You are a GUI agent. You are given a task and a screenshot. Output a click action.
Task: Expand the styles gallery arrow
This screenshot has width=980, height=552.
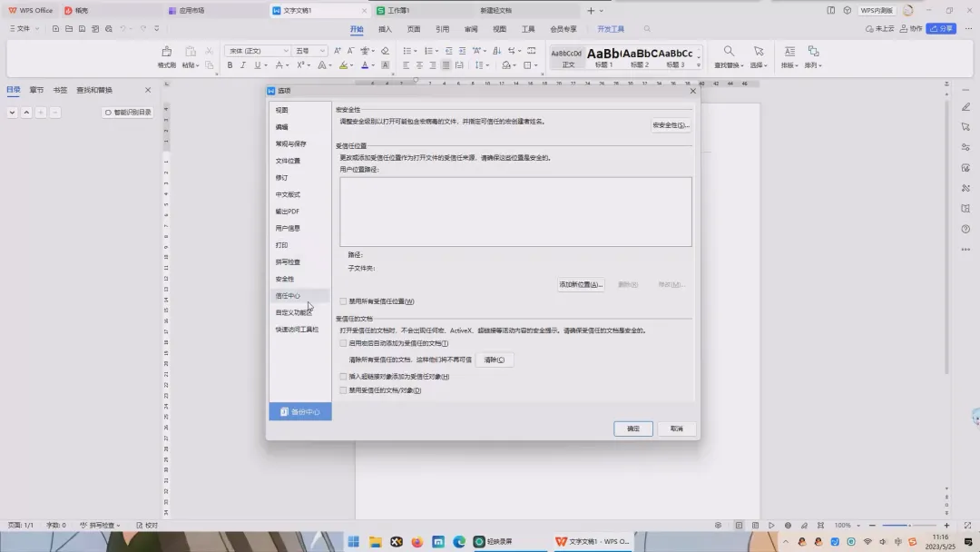[x=699, y=65]
